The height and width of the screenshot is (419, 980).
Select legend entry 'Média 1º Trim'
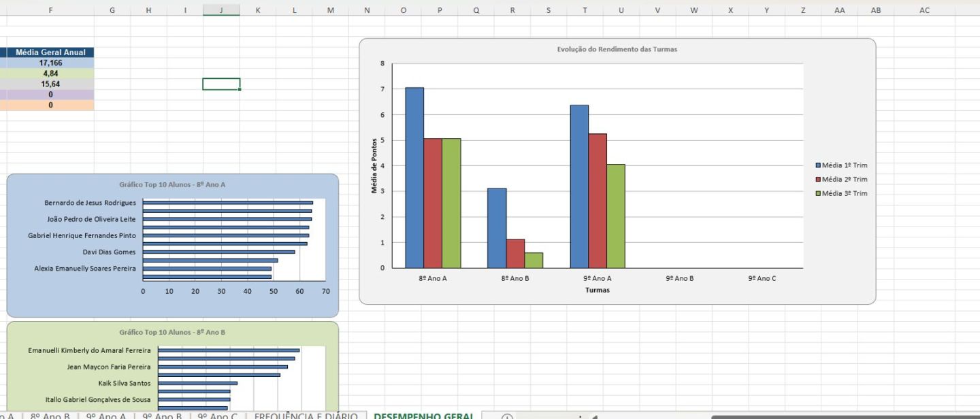pos(841,165)
